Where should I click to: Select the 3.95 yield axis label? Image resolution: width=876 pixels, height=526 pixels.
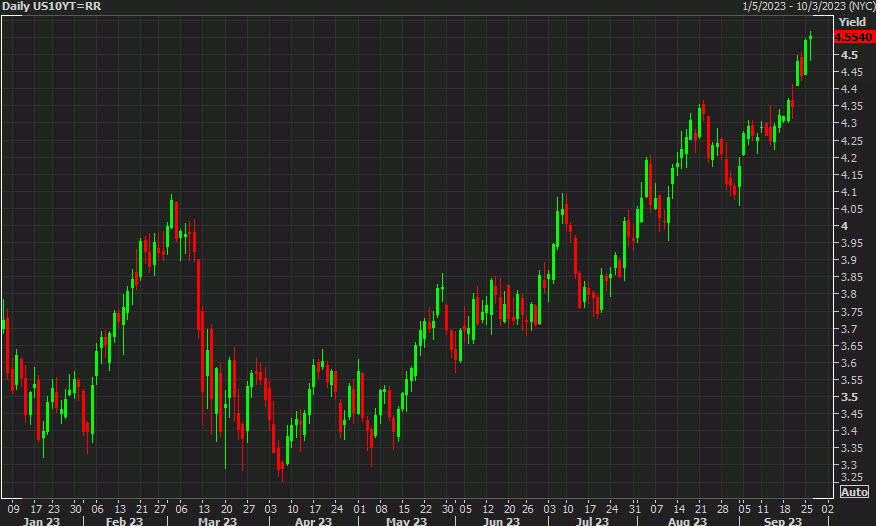coord(851,243)
